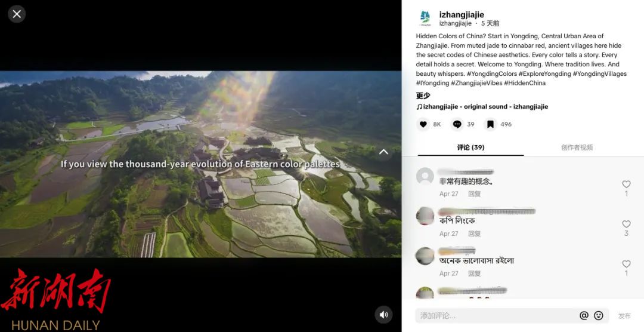The width and height of the screenshot is (644, 332).
Task: Bookmark the video to favorites
Action: pos(490,124)
